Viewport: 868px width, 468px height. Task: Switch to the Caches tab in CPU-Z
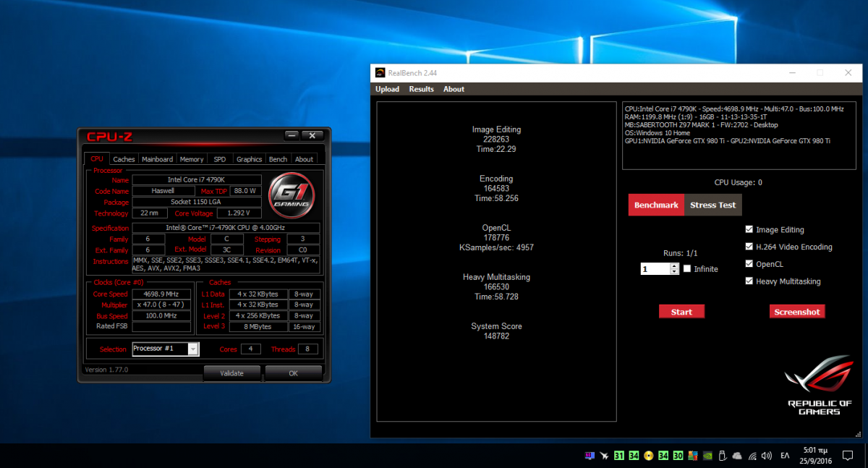124,159
